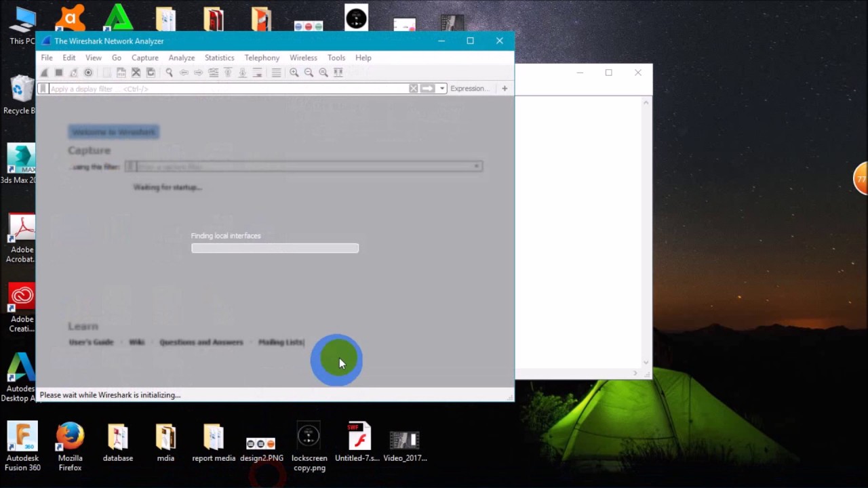Go forward in packet history arrow
Viewport: 868px width, 488px height.
pyautogui.click(x=199, y=73)
